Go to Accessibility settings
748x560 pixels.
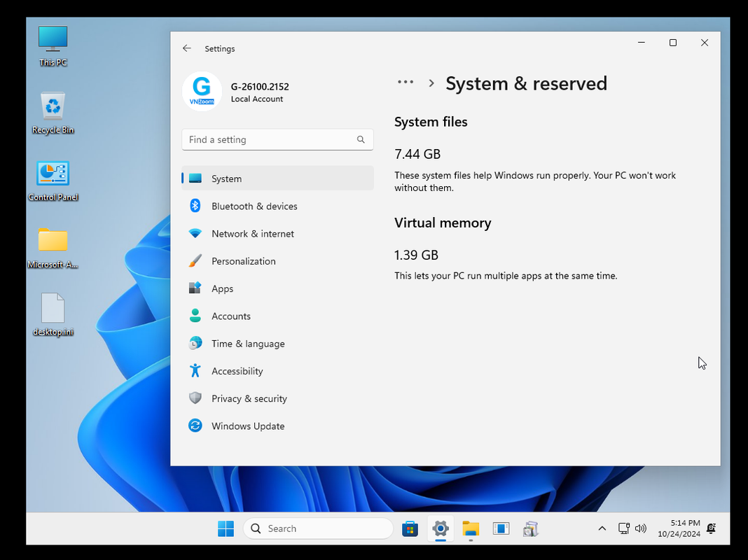[277, 371]
